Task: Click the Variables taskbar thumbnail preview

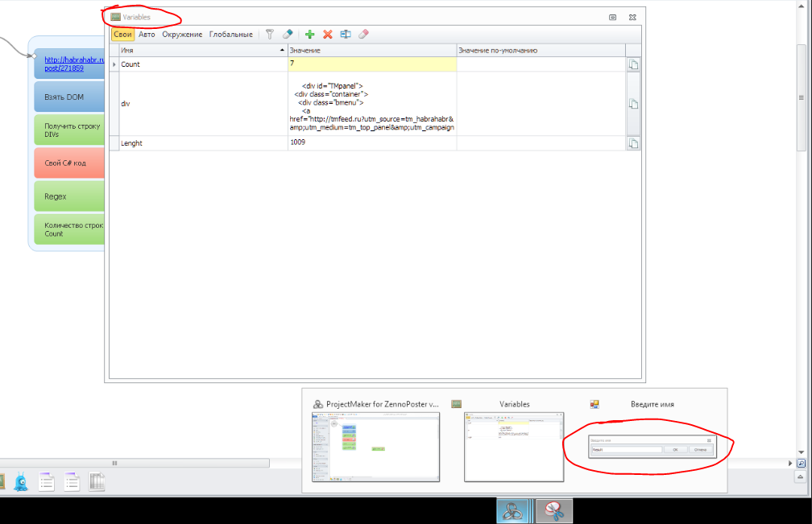Action: [514, 447]
